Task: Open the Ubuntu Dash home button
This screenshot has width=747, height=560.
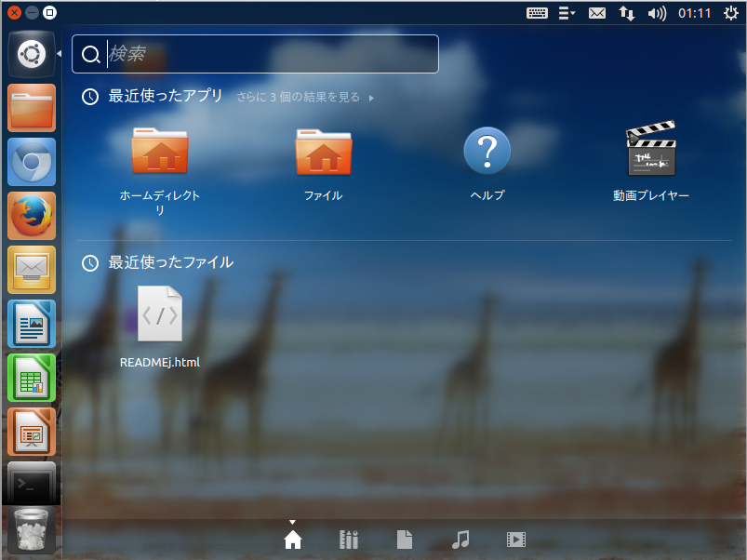Action: (32, 54)
